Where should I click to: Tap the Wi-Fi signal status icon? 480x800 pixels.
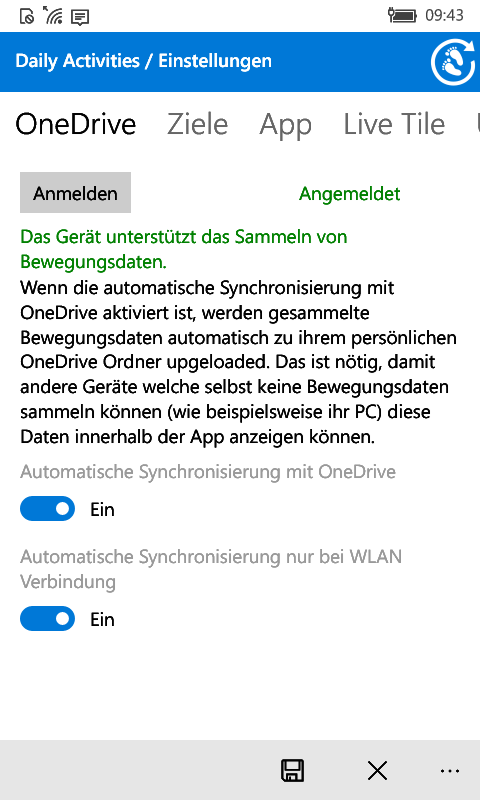tap(53, 15)
